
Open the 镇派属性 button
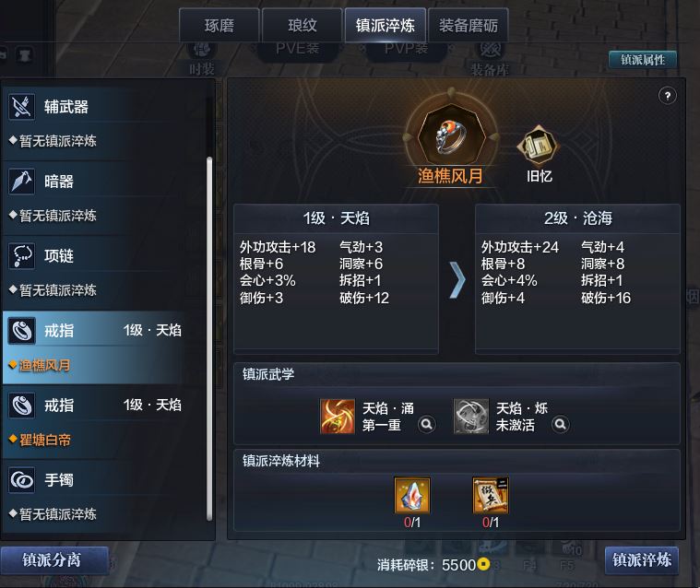[x=643, y=59]
